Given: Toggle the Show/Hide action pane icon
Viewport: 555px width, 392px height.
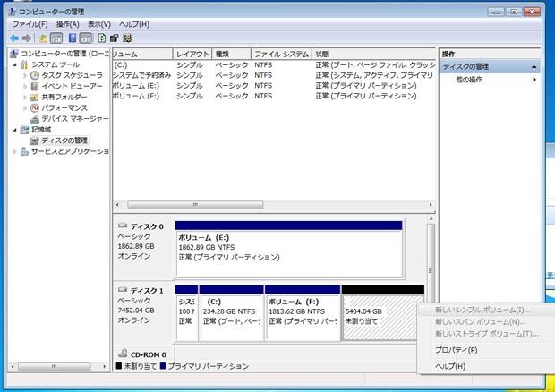Looking at the screenshot, I should (86, 38).
